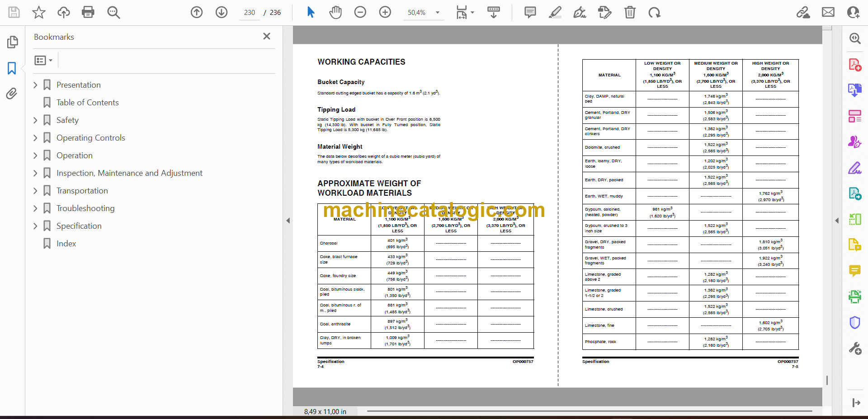Open the stamp tool
The width and height of the screenshot is (868, 419).
[604, 12]
